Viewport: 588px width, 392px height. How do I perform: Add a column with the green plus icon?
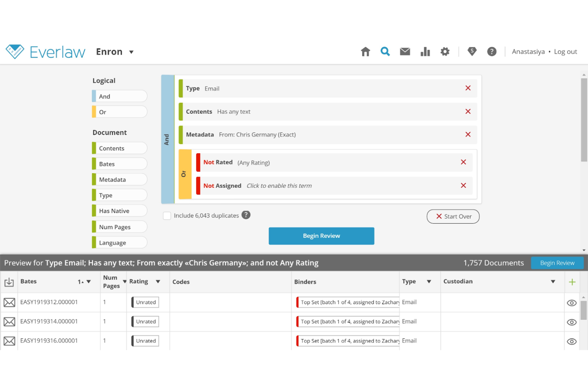(x=572, y=282)
